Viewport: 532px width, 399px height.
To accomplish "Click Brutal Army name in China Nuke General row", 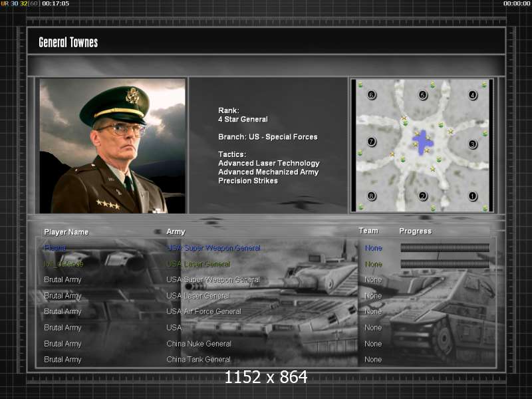I will click(x=63, y=344).
